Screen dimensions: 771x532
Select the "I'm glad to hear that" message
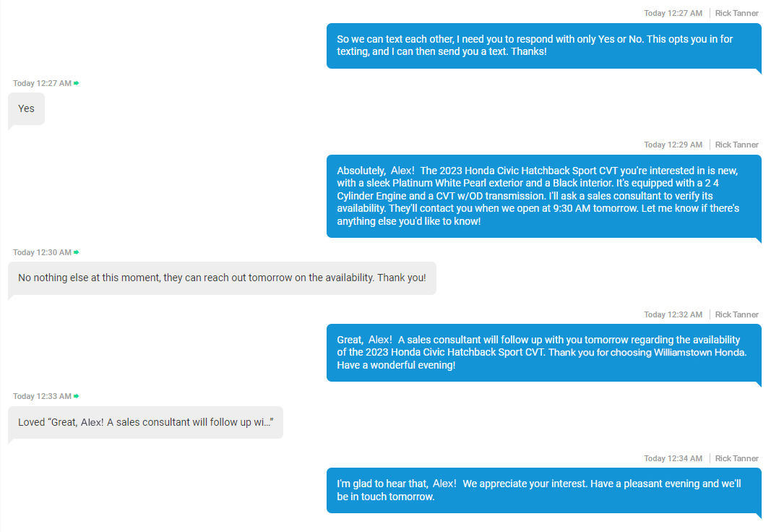coord(543,490)
